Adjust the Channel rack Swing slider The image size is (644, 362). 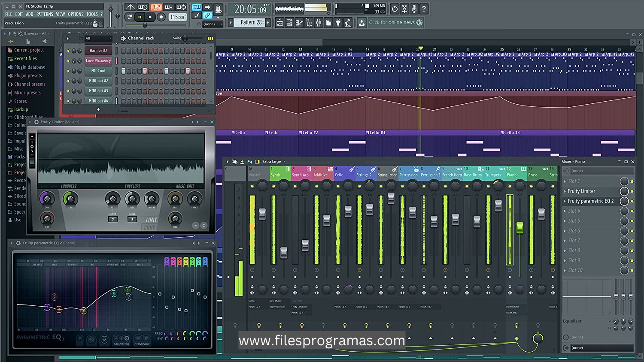(193, 39)
